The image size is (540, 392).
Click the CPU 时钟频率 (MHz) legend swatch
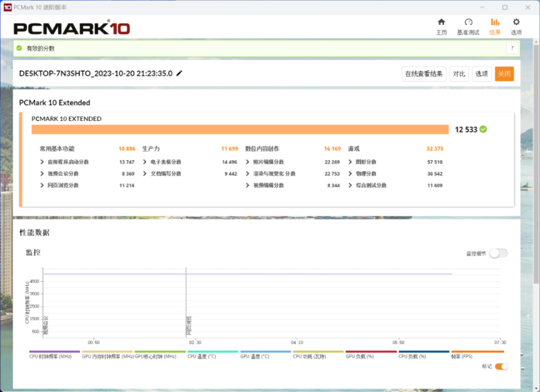54,351
